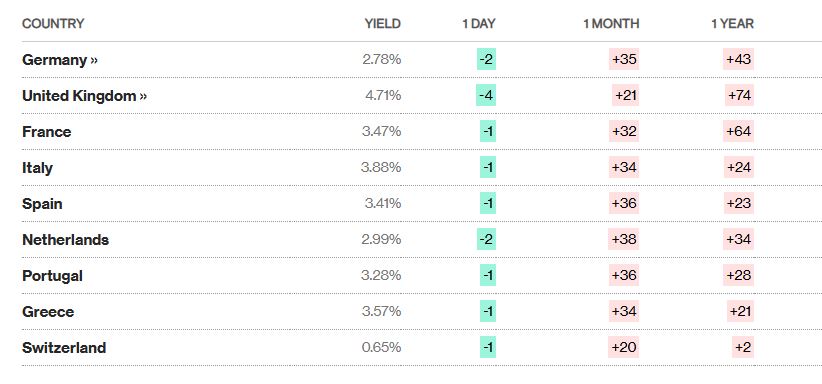Open the Germany bond yields link
This screenshot has height=384, width=822.
click(x=60, y=60)
